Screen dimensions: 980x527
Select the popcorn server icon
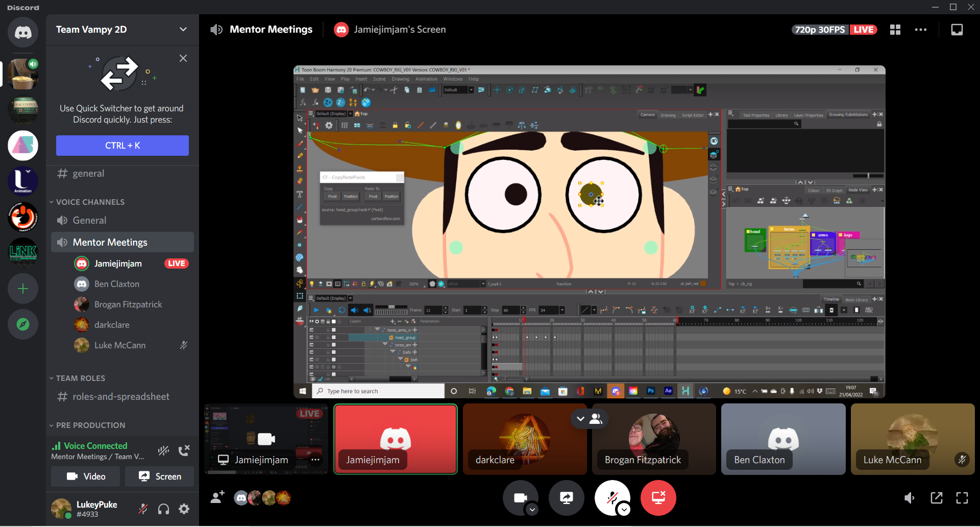coord(23,74)
